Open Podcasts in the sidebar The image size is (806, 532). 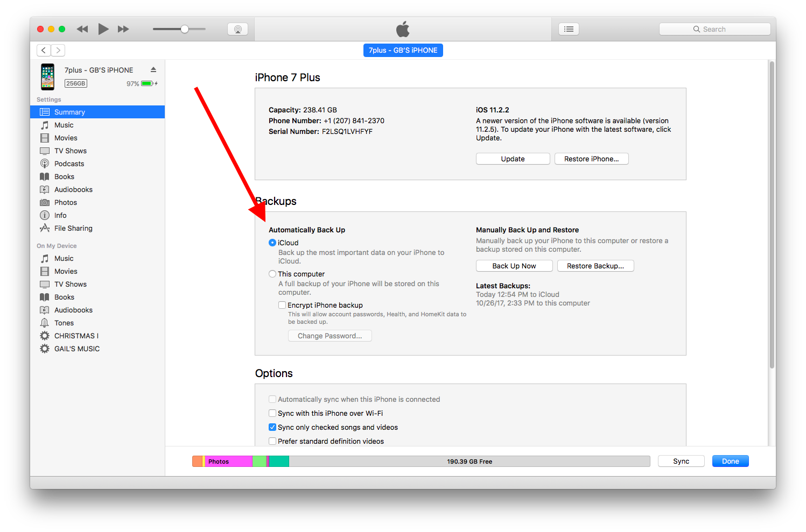point(97,164)
